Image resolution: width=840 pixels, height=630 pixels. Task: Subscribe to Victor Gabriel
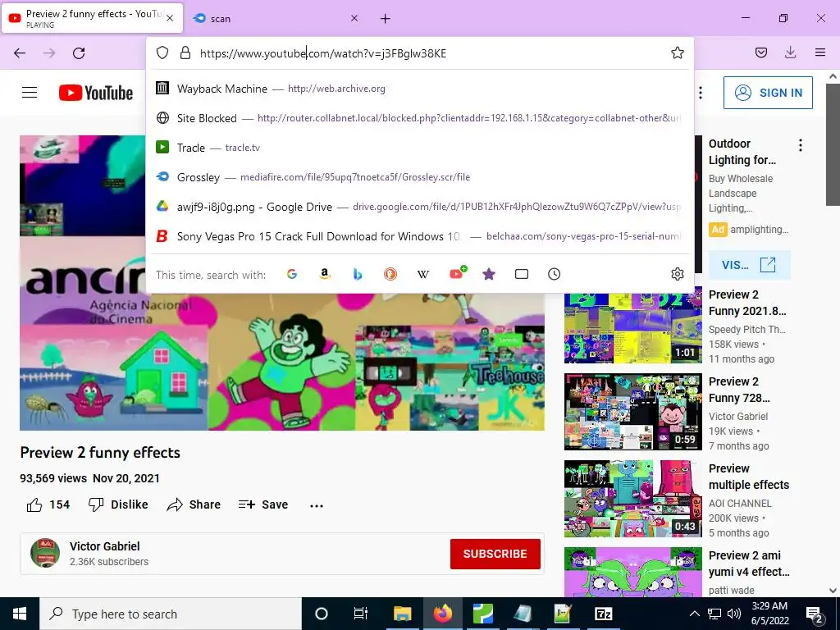(x=495, y=554)
